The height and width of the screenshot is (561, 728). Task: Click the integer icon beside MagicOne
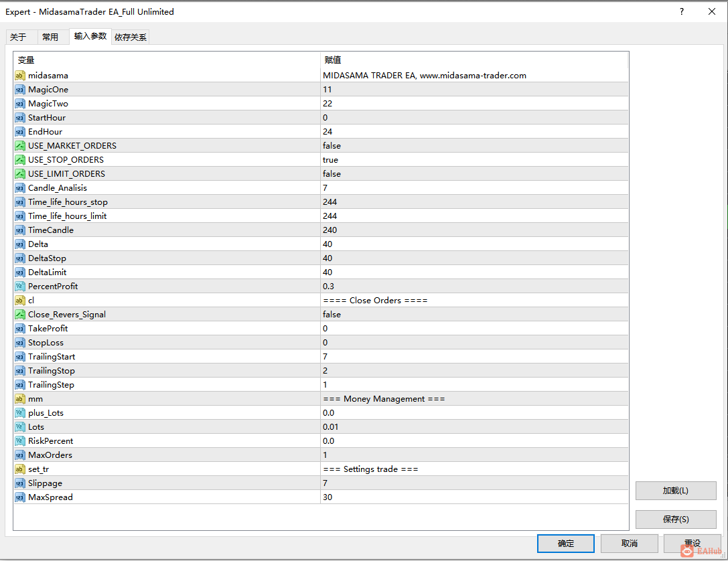(x=19, y=90)
